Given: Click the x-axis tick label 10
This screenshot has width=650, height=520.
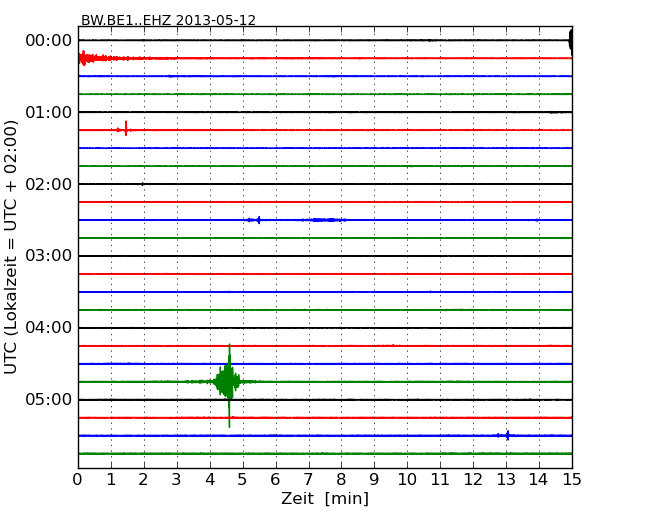Looking at the screenshot, I should click(407, 480).
